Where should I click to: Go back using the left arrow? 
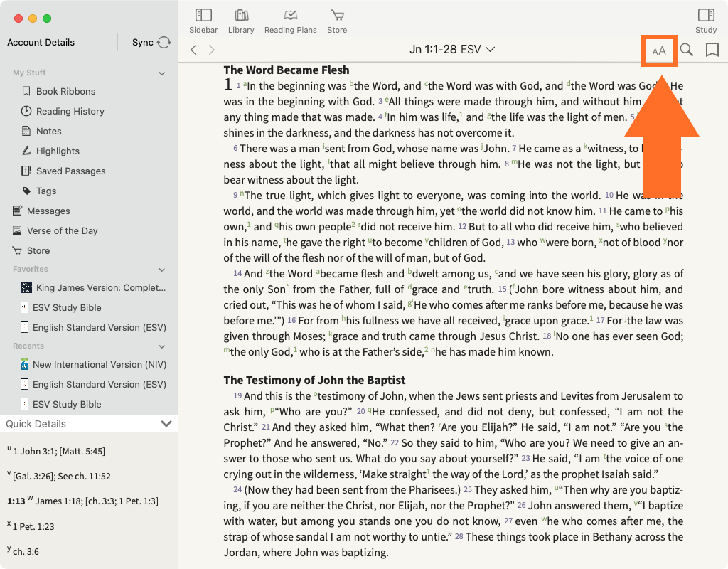(x=193, y=50)
